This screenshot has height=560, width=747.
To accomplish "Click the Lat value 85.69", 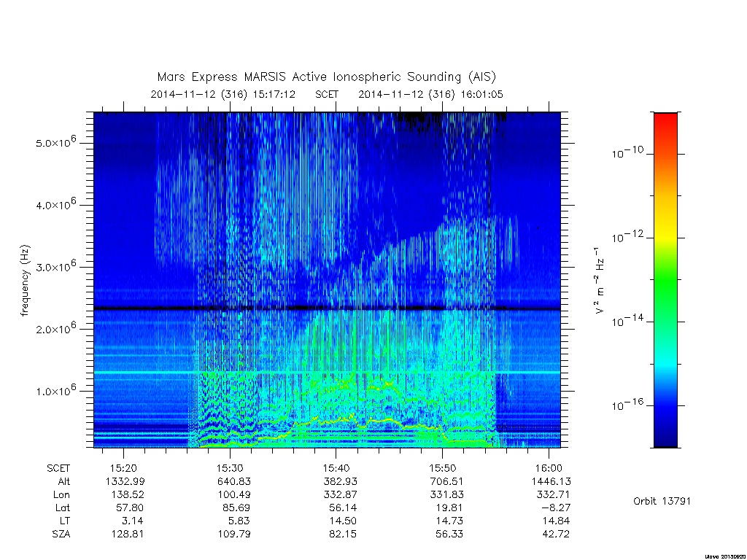I will tap(233, 507).
